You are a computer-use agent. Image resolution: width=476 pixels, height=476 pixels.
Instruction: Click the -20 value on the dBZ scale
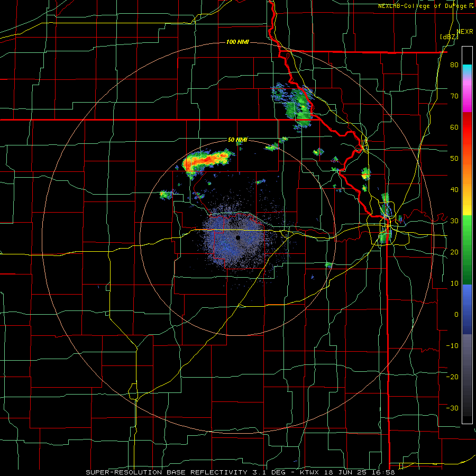point(452,377)
